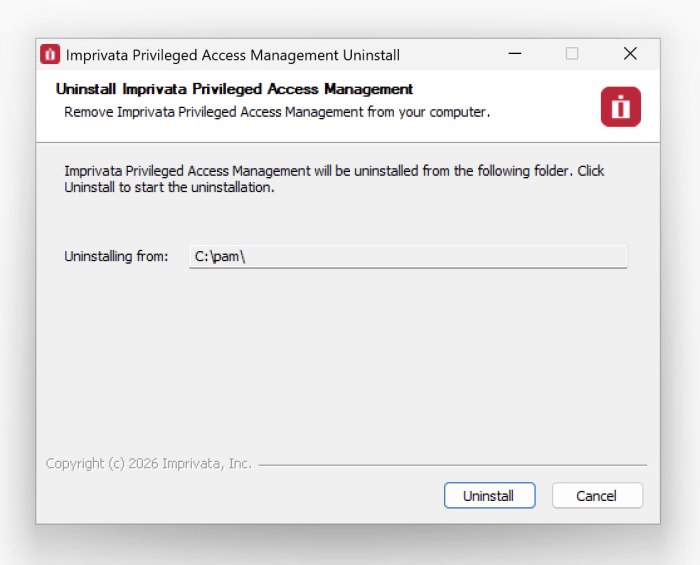Start uninstallation with the Uninstall button
The height and width of the screenshot is (565, 700).
tap(489, 496)
